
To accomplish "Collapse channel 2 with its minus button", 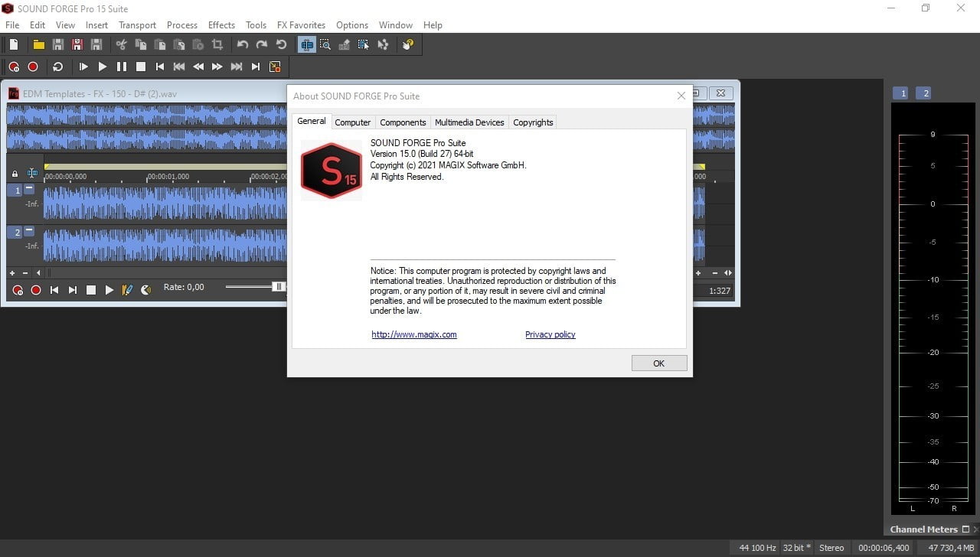I will [x=29, y=231].
